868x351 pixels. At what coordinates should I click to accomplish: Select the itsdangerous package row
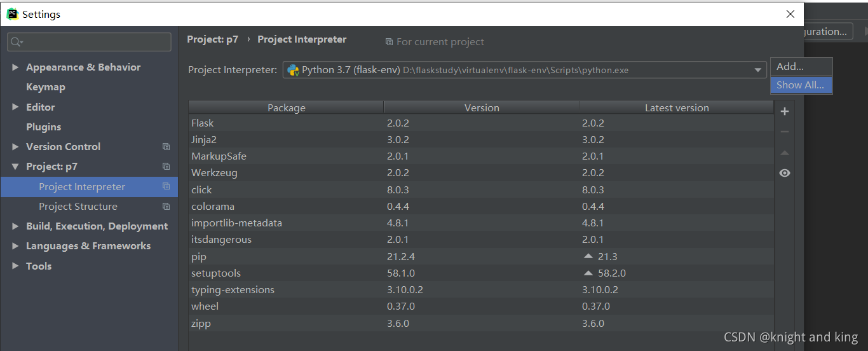coord(481,240)
